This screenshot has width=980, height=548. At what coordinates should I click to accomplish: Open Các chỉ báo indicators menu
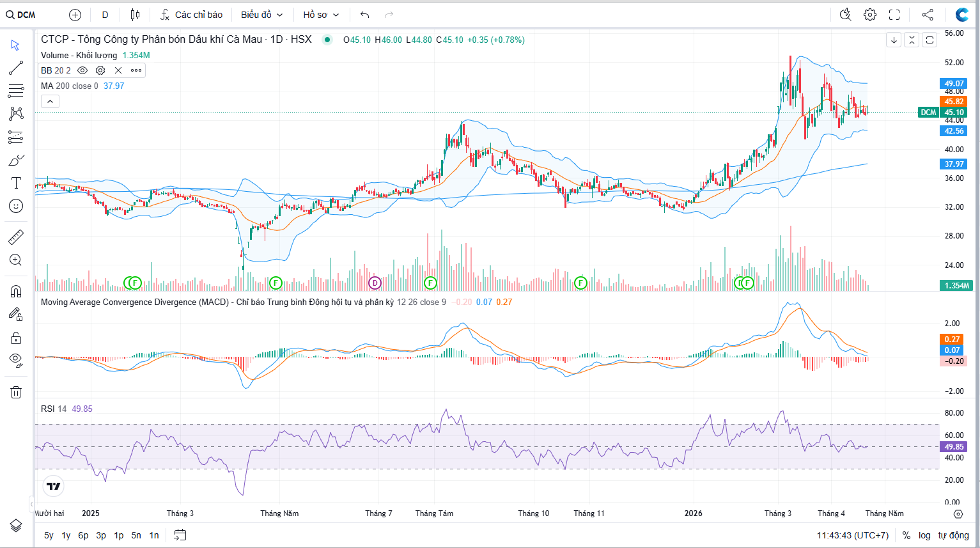191,15
